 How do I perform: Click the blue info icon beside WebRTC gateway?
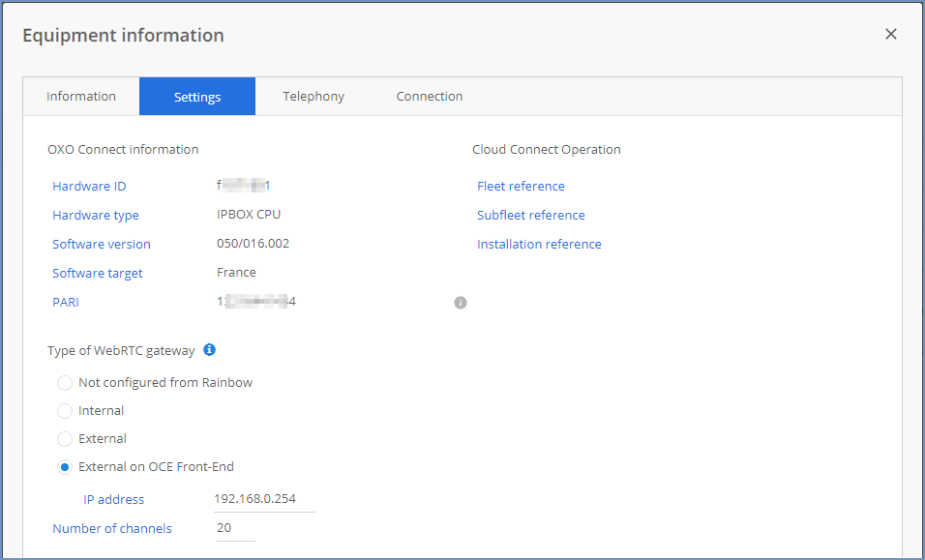209,349
